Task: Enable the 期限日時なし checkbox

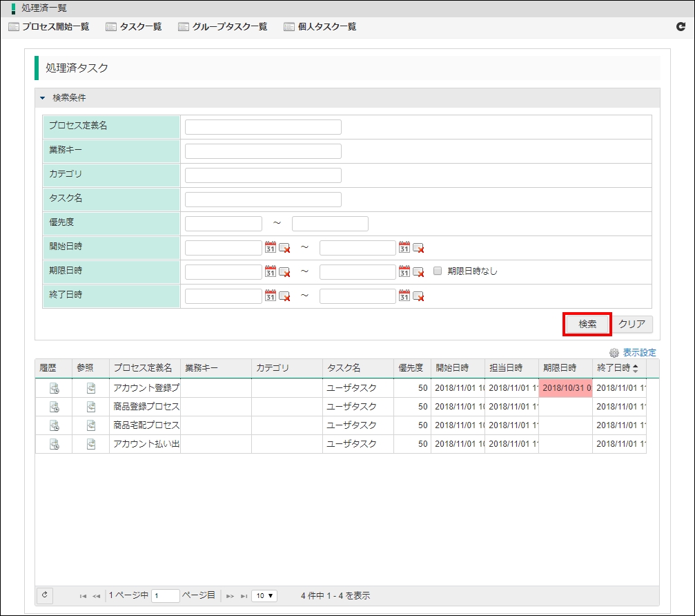Action: pos(438,271)
